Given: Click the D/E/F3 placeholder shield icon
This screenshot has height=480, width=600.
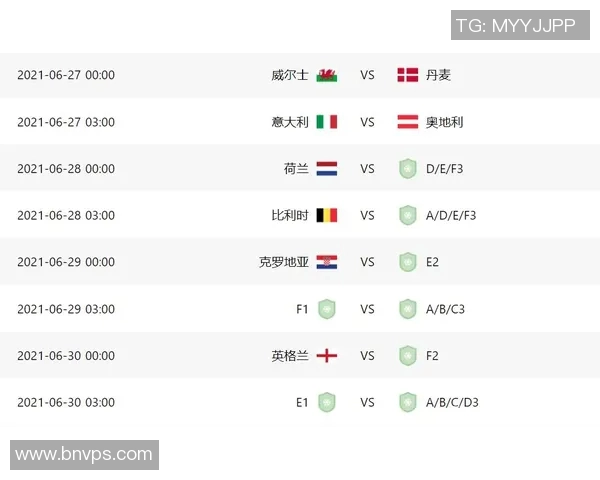Looking at the screenshot, I should [407, 169].
